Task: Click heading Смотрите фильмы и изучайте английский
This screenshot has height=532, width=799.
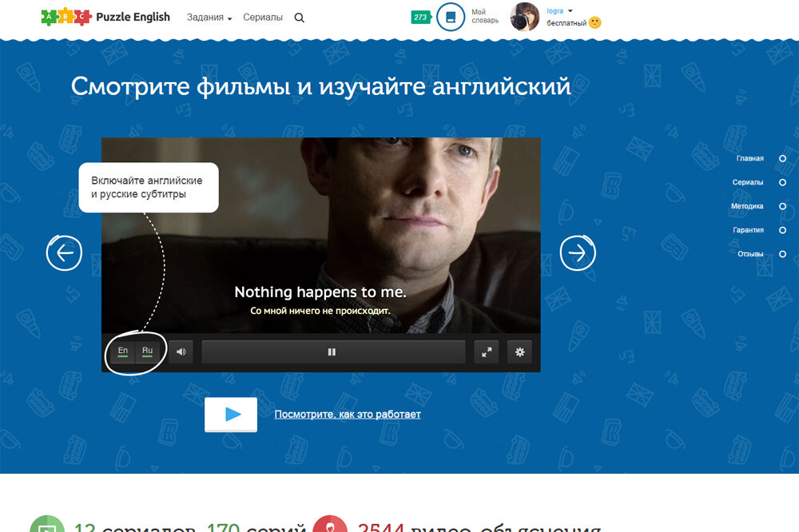Action: (320, 86)
